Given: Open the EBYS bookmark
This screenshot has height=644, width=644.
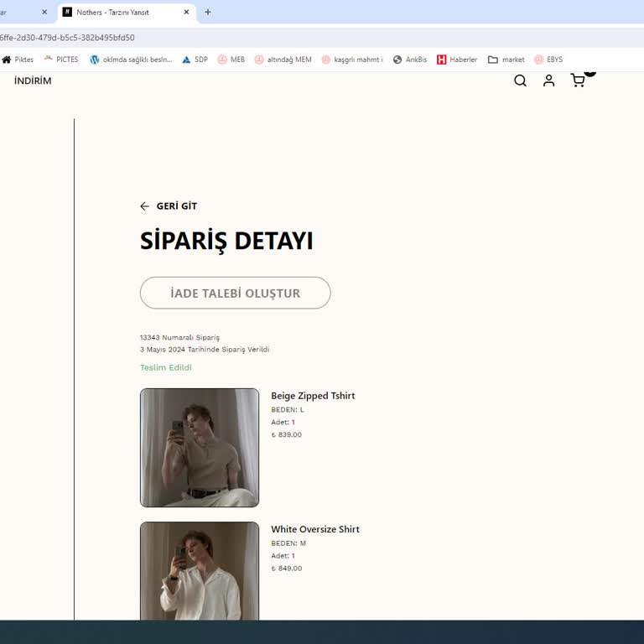Looking at the screenshot, I should pos(548,60).
